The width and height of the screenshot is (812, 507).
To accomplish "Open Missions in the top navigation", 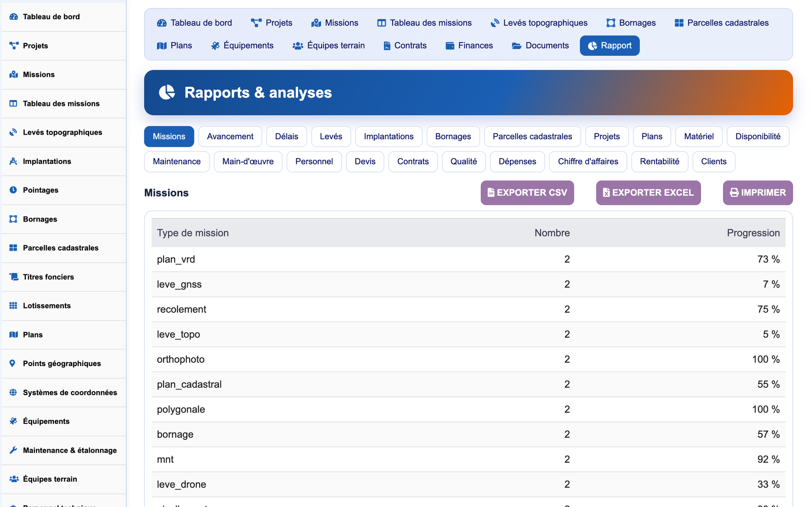I will pyautogui.click(x=335, y=23).
